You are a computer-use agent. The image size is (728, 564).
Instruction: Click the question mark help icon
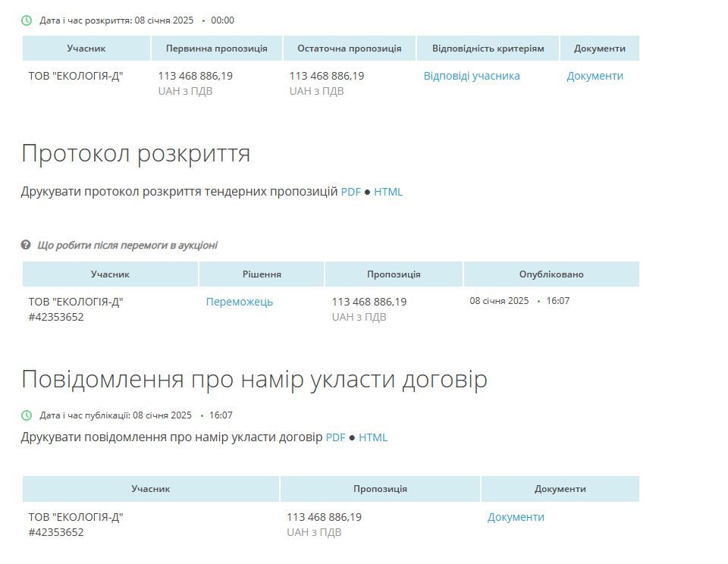click(27, 245)
